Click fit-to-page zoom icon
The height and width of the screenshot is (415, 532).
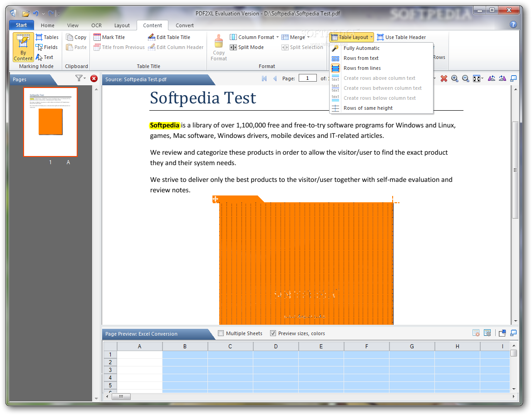(x=476, y=78)
